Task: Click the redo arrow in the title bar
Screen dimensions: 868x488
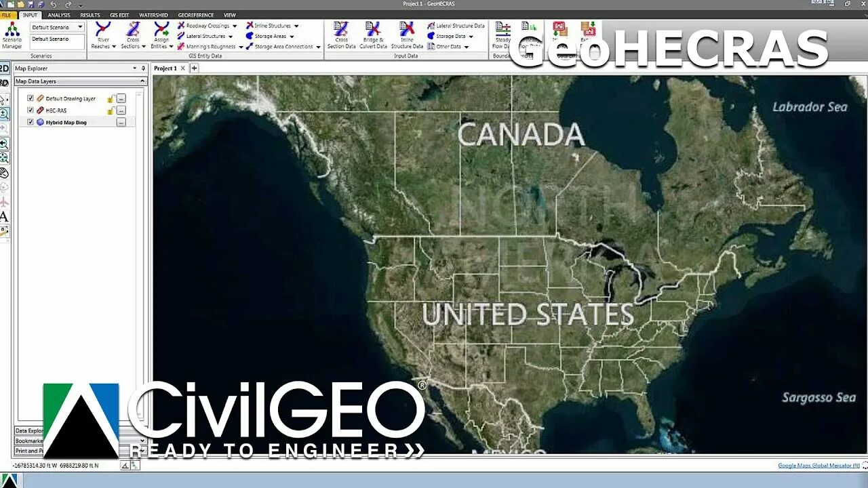Action: 68,4
